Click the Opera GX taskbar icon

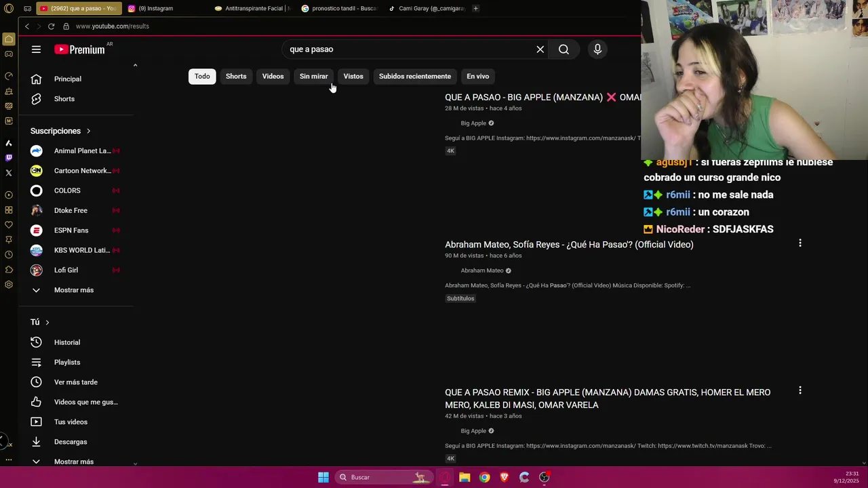(445, 477)
